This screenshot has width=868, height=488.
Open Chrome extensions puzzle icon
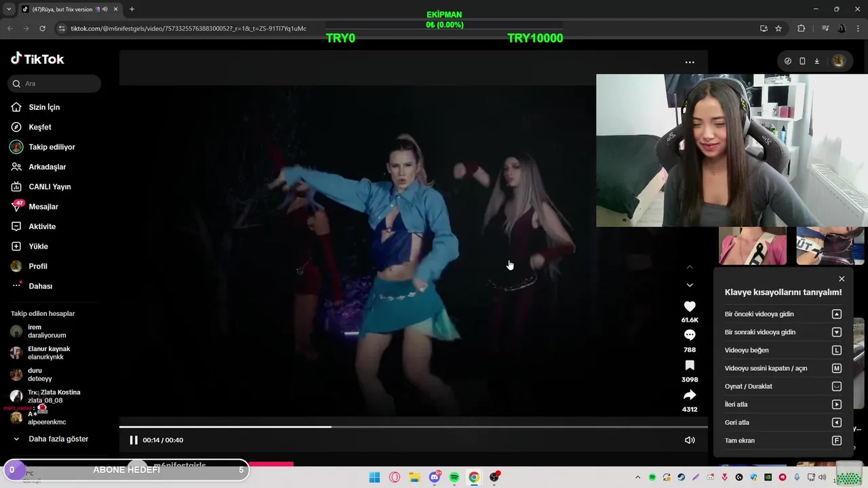[802, 28]
